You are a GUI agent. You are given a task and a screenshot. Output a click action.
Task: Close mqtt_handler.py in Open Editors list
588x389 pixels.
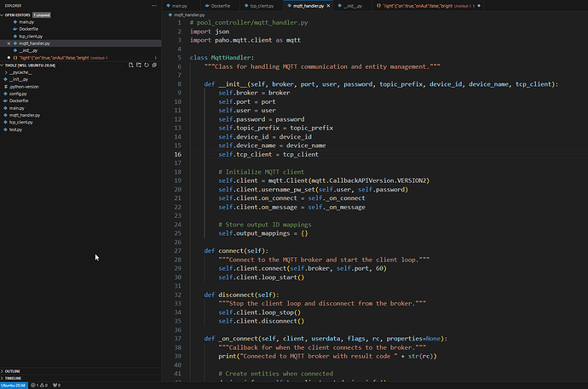9,43
